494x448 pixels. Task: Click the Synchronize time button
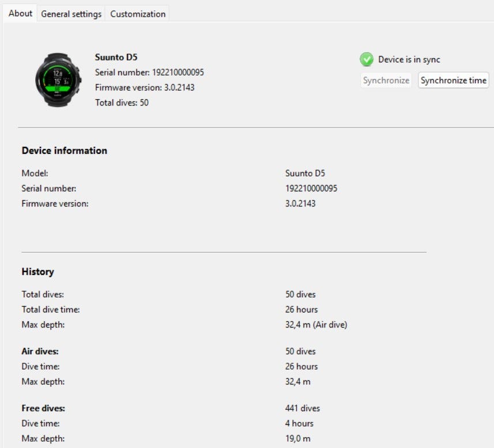pyautogui.click(x=453, y=80)
